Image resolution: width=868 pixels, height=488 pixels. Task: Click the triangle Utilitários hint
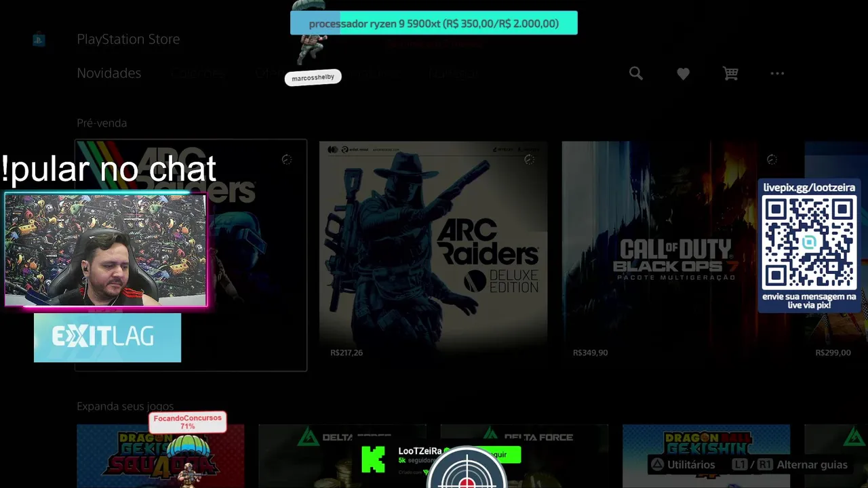coord(683,465)
